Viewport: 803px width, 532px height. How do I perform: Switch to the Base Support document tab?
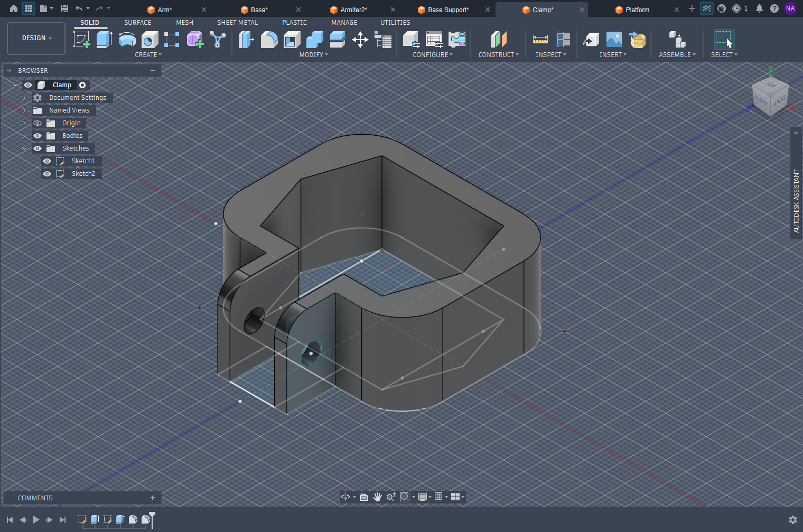click(x=448, y=10)
